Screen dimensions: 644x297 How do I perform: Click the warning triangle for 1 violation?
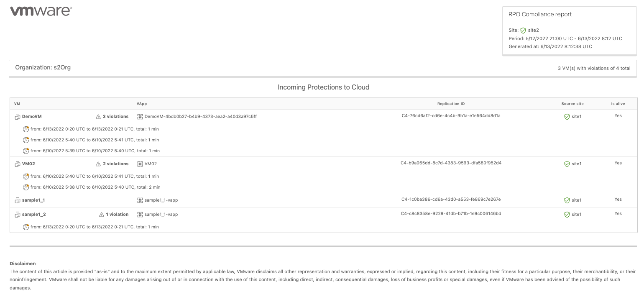pyautogui.click(x=101, y=215)
